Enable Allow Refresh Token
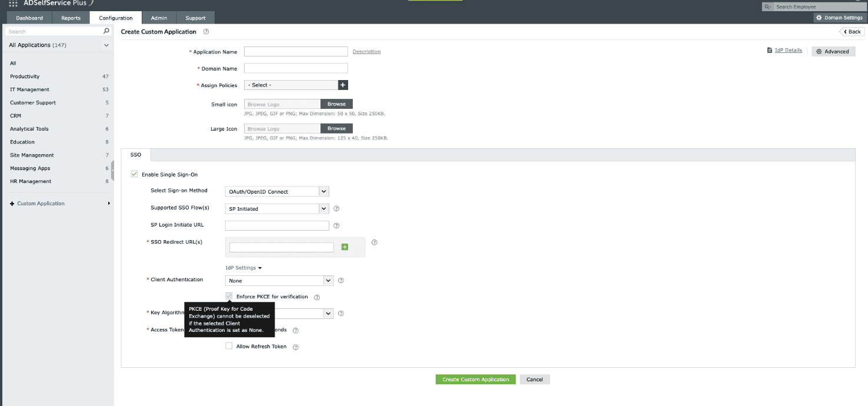 click(229, 346)
